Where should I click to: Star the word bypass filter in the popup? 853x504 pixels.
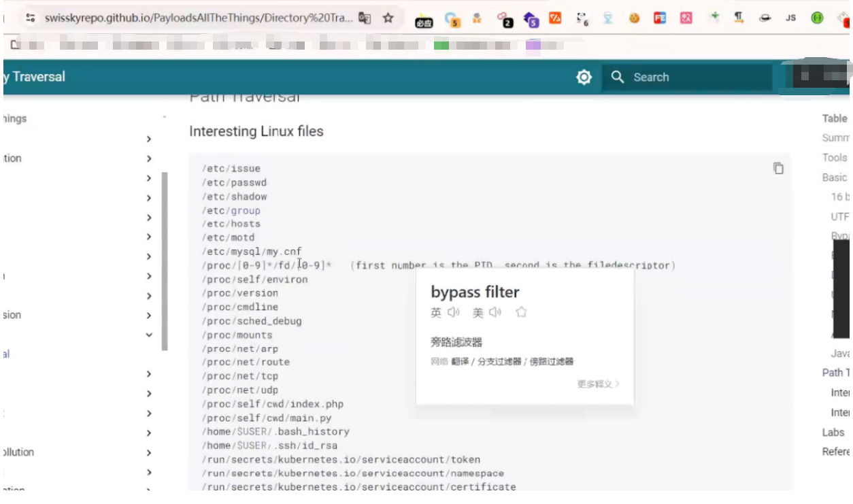(521, 313)
